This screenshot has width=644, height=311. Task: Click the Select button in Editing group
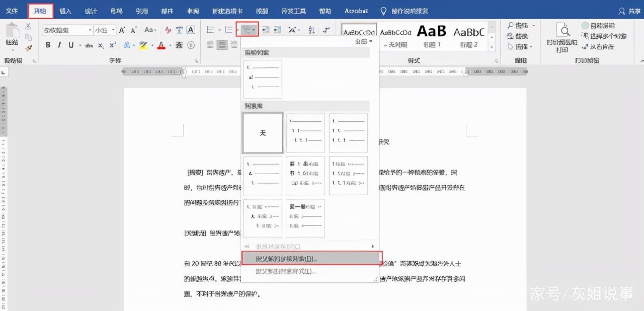[x=519, y=47]
